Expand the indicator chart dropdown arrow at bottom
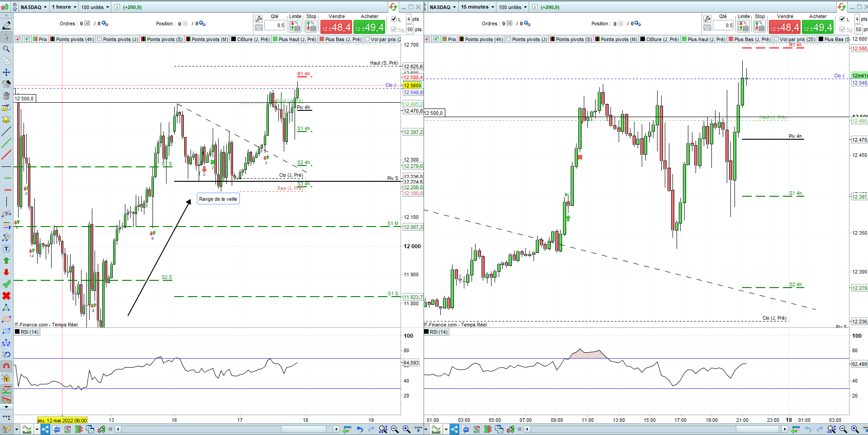This screenshot has height=435, width=868. pos(36,429)
